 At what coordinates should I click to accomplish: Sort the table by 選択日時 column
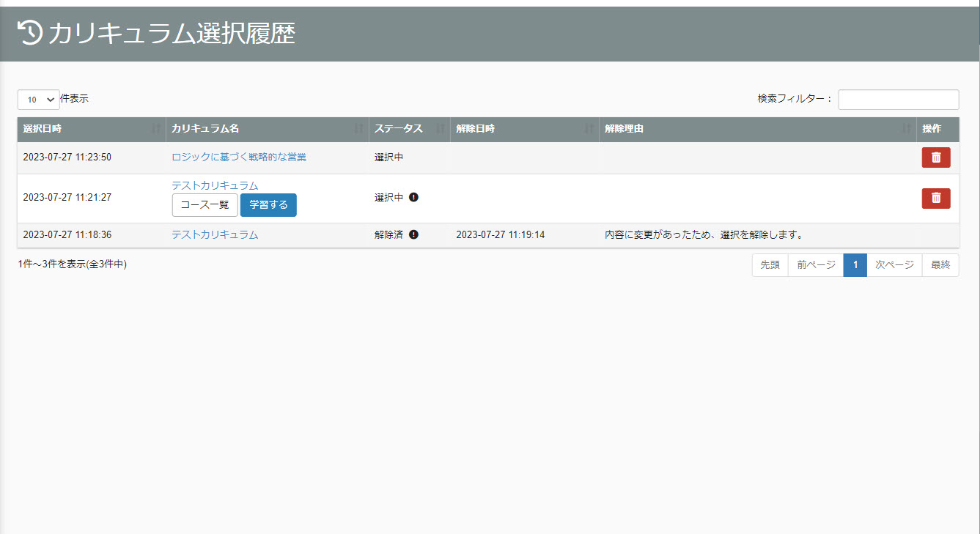[x=92, y=129]
